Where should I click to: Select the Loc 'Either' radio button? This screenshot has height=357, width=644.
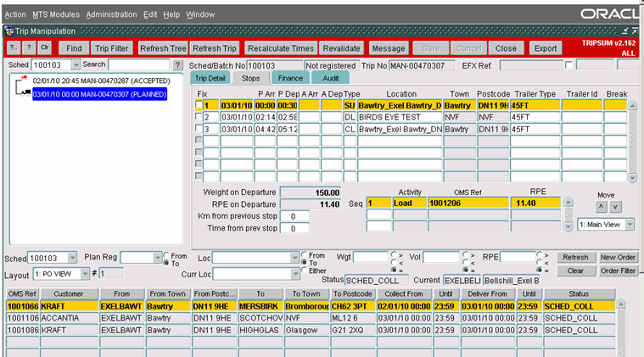pyautogui.click(x=305, y=270)
